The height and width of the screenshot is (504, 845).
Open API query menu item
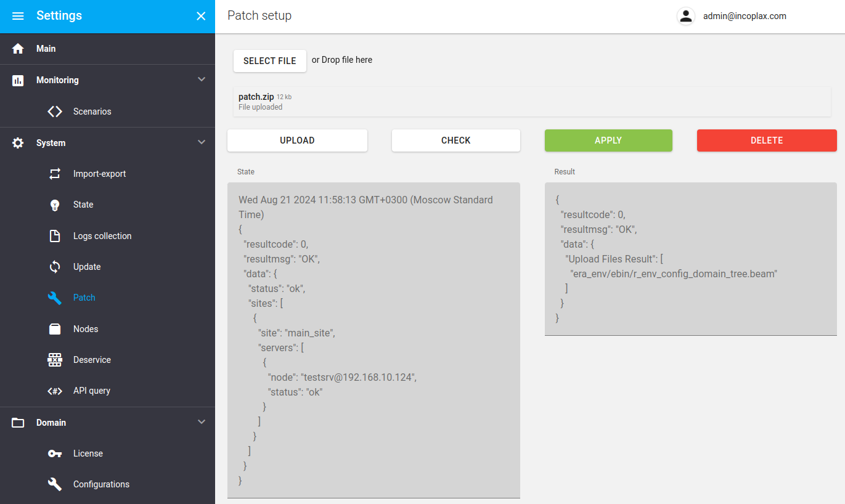pos(107,391)
